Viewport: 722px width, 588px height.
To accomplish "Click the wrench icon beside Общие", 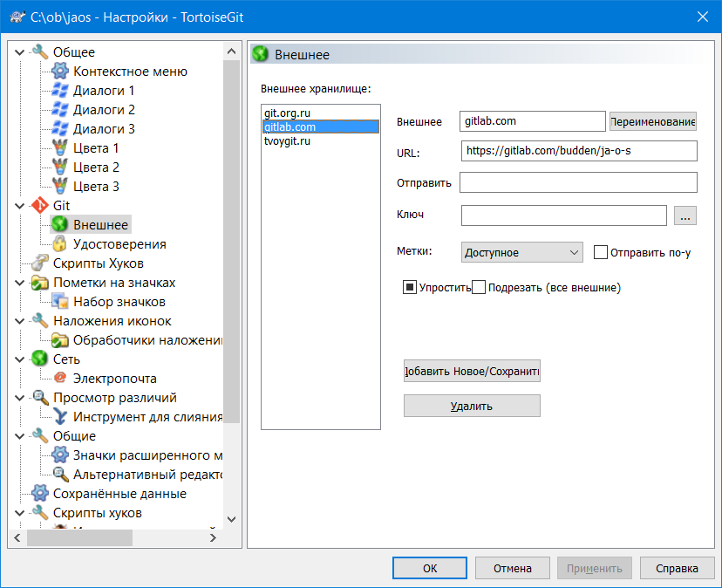I will [40, 436].
